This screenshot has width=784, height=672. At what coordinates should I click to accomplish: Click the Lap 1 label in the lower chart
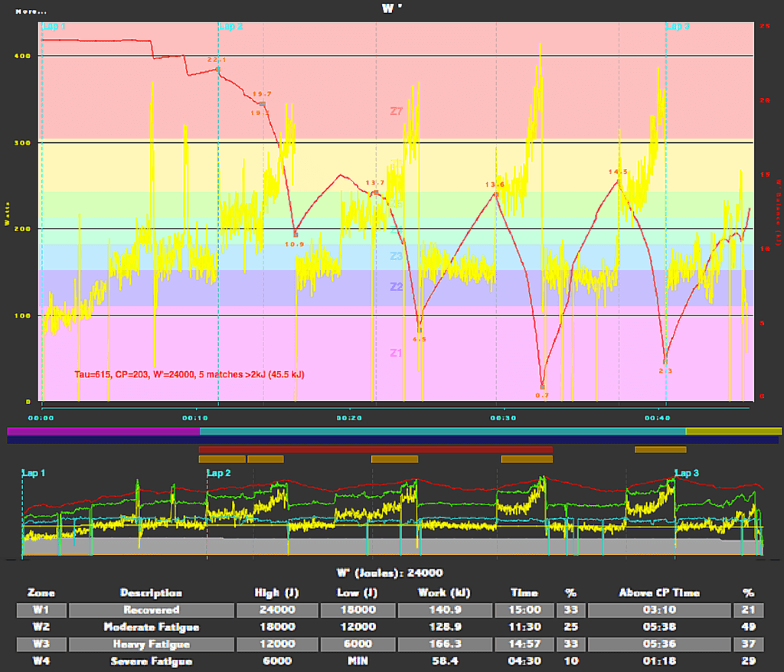pos(33,473)
